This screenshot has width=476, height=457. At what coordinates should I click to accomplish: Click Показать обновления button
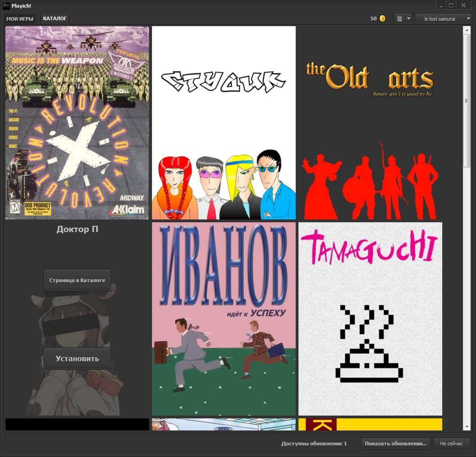pos(396,444)
